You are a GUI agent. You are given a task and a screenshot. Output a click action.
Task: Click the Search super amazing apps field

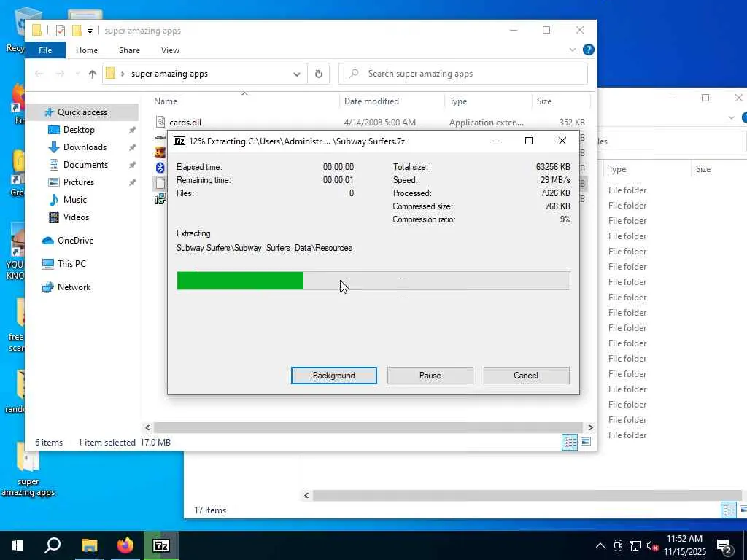pyautogui.click(x=463, y=74)
